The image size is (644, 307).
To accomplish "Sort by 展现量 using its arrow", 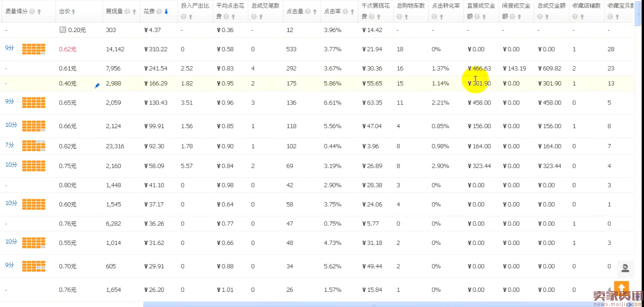I will (x=134, y=12).
